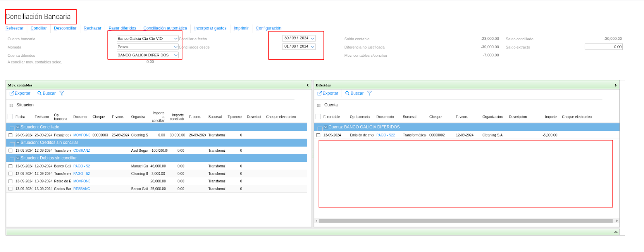
Task: Click Conciliar in the top menu
Action: click(x=39, y=28)
